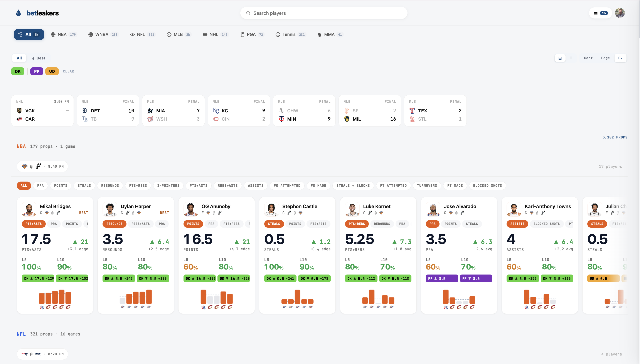Clear the sportsbook filters
Screen dimensions: 640x364
[69, 71]
